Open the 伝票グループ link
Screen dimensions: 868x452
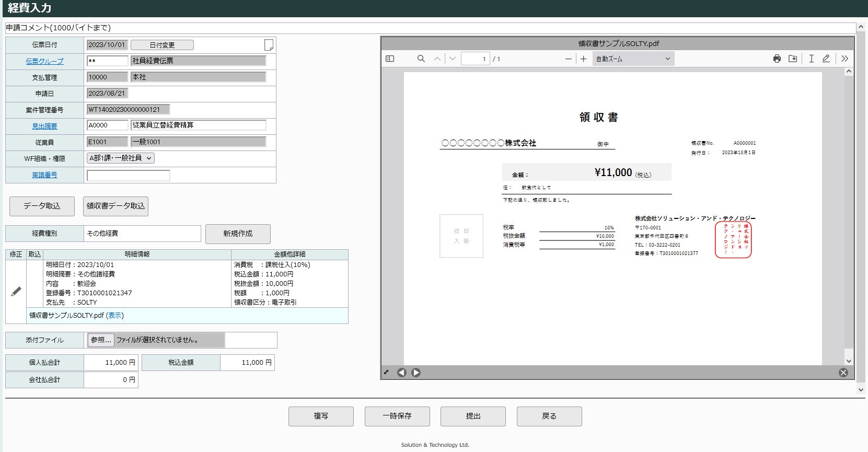44,61
